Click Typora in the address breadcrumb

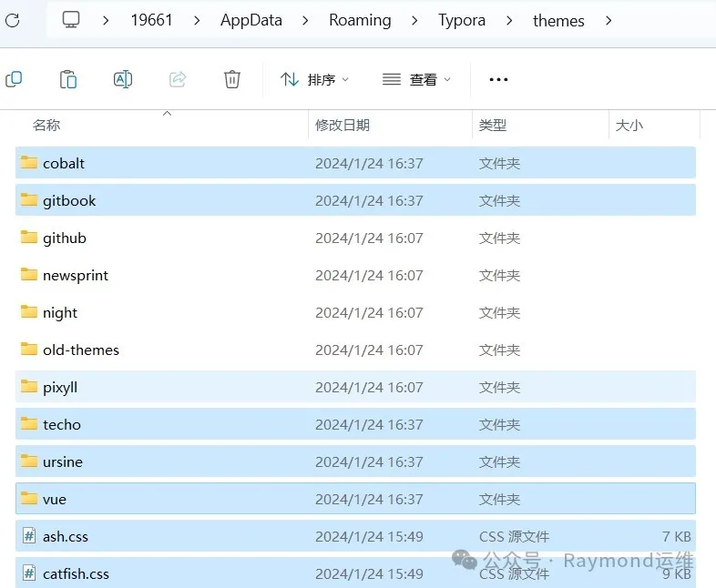[462, 20]
